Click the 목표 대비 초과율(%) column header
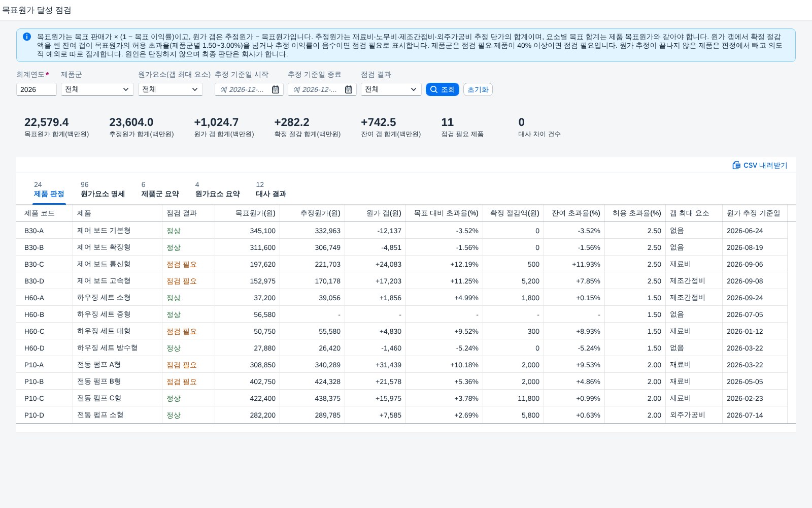Viewport: 812px width, 508px height. [x=445, y=213]
